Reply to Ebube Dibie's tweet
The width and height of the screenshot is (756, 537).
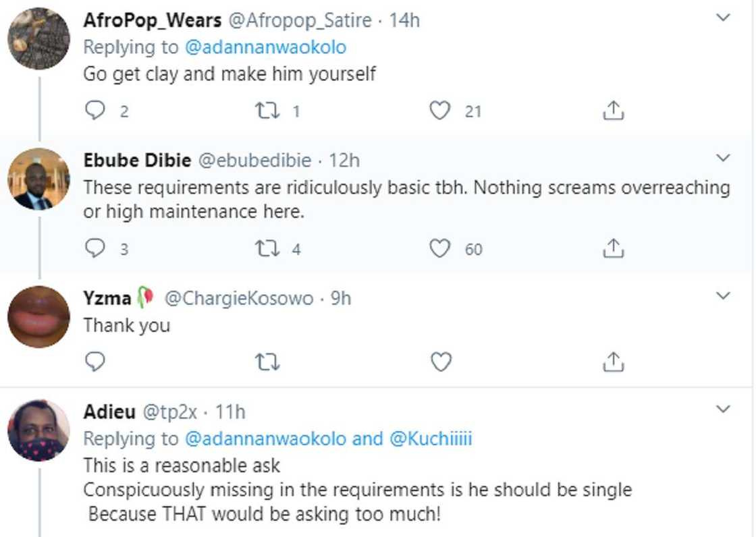pyautogui.click(x=96, y=250)
